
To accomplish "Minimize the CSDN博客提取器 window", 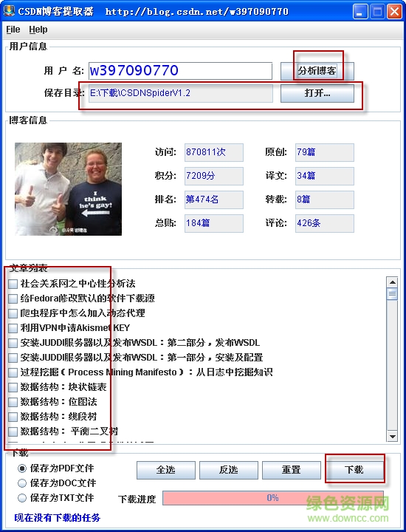I will coord(359,12).
